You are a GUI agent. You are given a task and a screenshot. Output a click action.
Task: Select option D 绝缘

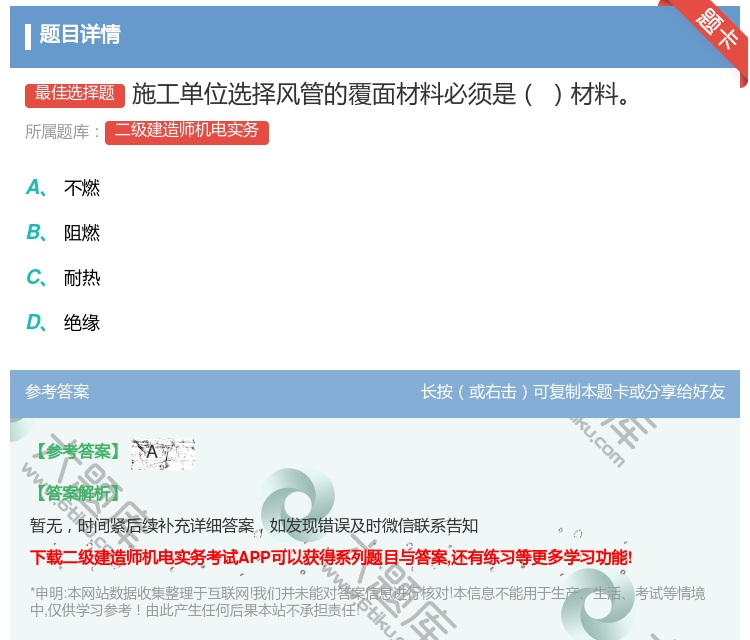pos(63,323)
